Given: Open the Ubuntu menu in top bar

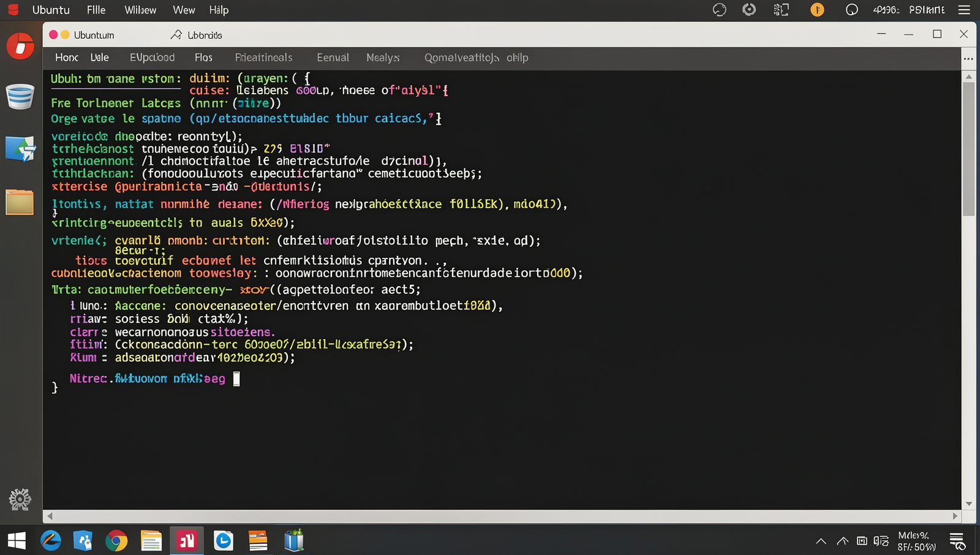Looking at the screenshot, I should pyautogui.click(x=51, y=10).
